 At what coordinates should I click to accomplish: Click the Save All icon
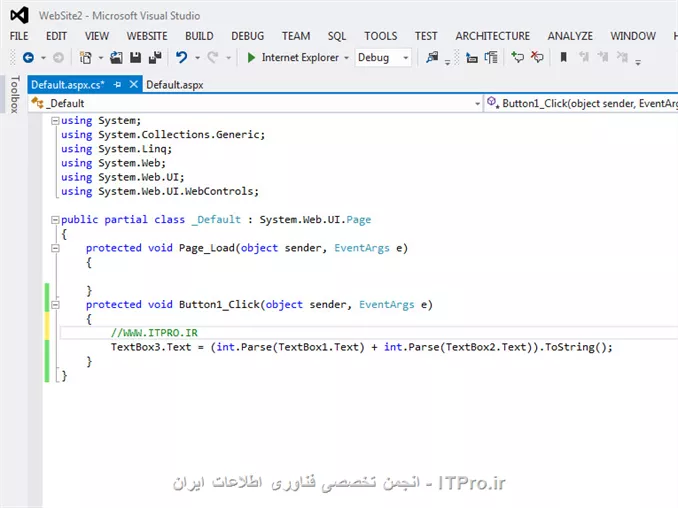[155, 58]
